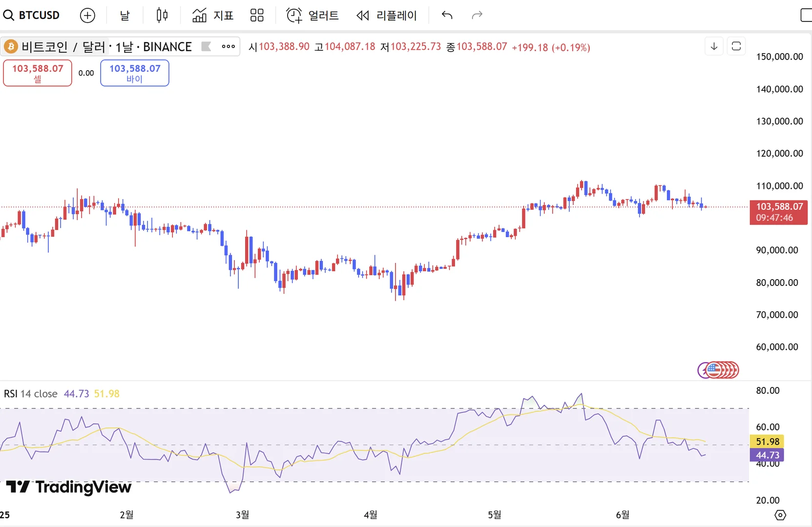Toggle the pane maximize button

tap(736, 46)
